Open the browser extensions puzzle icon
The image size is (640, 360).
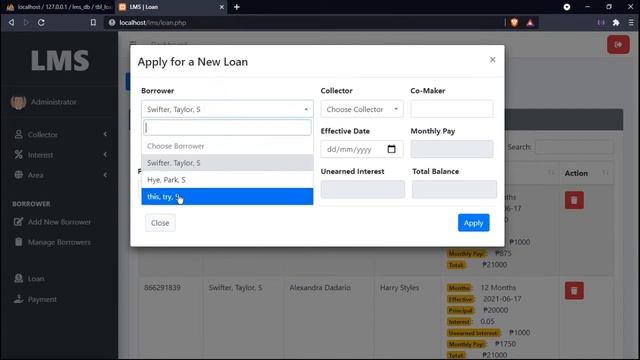(616, 22)
